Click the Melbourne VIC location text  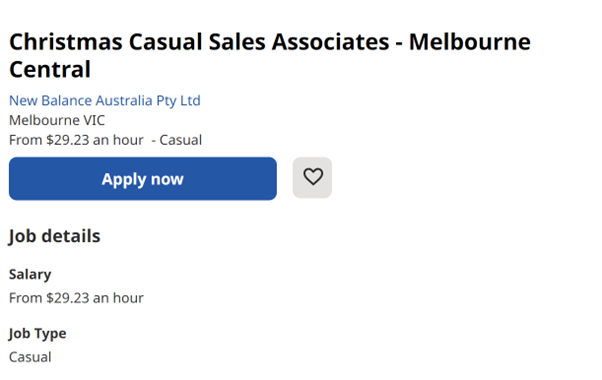coord(57,120)
